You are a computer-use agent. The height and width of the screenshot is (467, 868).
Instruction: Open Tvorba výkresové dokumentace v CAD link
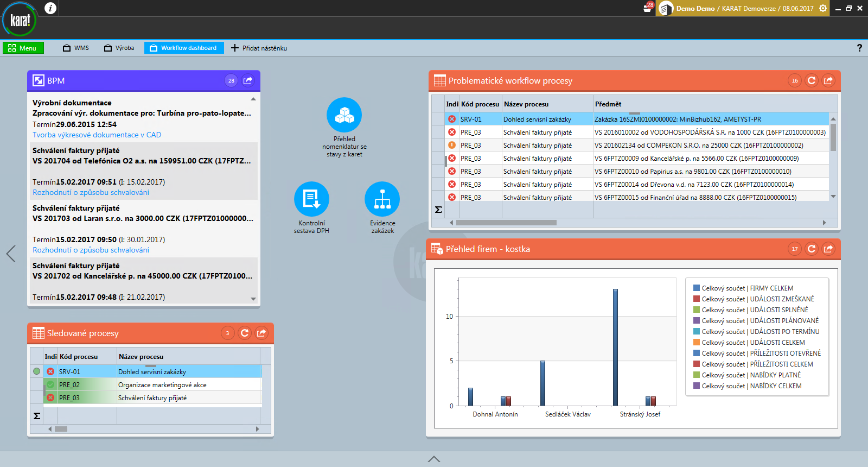click(97, 135)
